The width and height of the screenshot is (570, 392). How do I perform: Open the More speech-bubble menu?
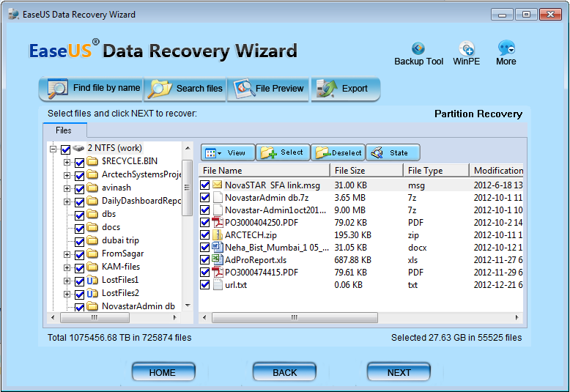506,48
